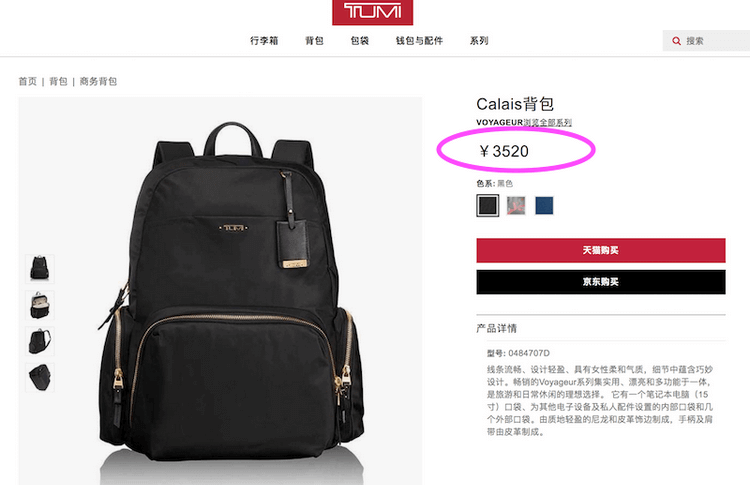Go to 首页 breadcrumb link
This screenshot has width=750, height=485.
[x=27, y=81]
